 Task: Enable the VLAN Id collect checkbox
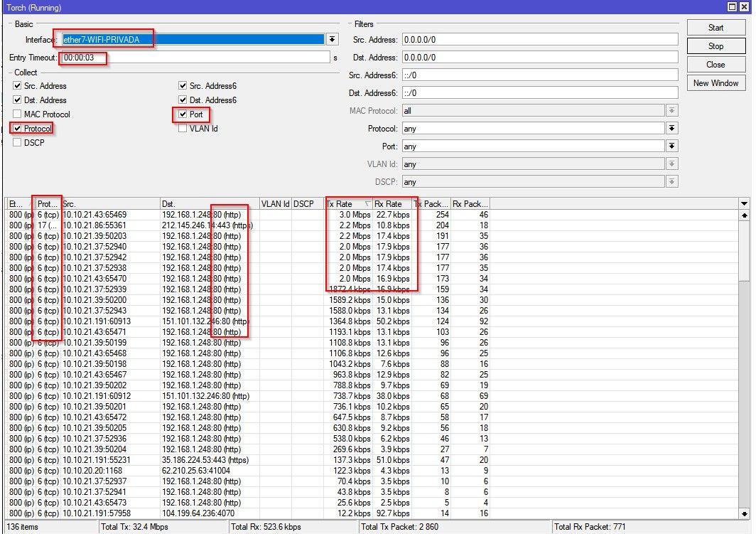coord(183,128)
